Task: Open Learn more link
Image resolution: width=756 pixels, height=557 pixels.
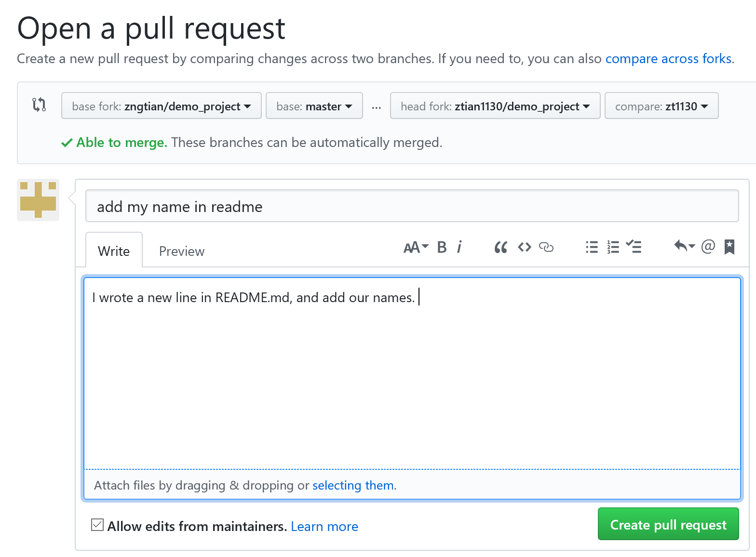Action: click(x=324, y=527)
